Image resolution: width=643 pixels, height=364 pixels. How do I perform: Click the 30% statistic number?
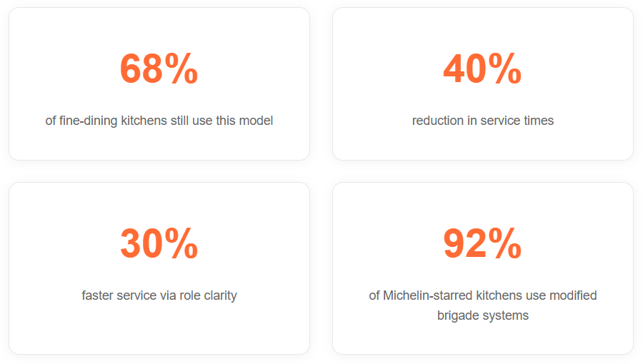click(159, 243)
